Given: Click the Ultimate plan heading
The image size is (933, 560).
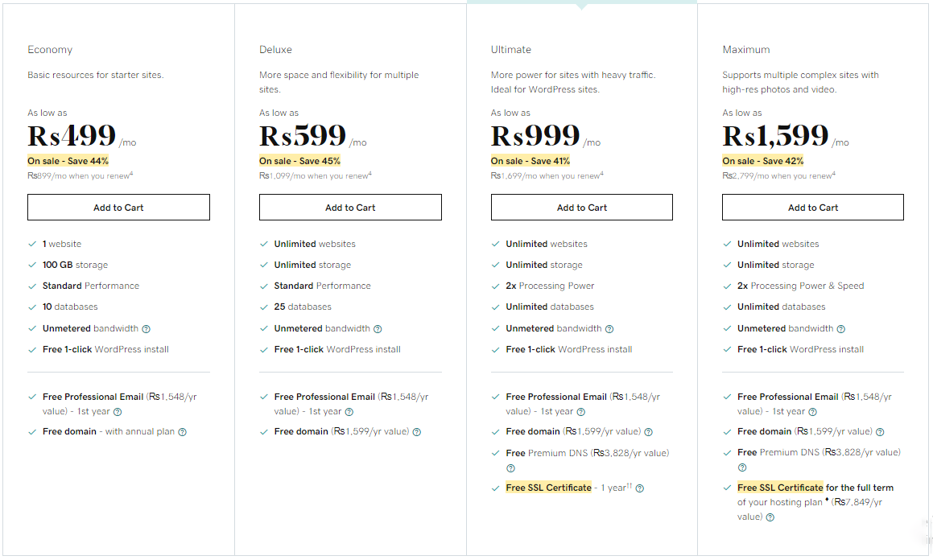Looking at the screenshot, I should [x=511, y=50].
